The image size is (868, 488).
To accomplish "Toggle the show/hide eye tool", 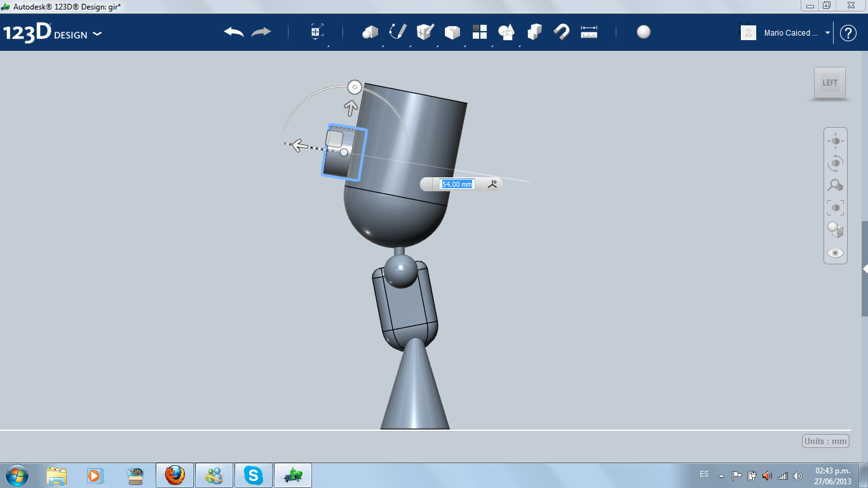I will click(836, 253).
